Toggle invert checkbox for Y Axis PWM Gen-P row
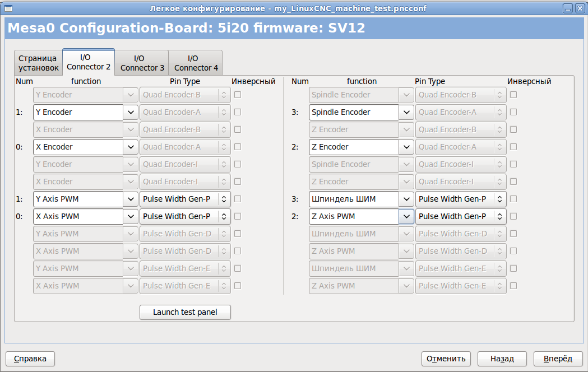 [x=238, y=199]
